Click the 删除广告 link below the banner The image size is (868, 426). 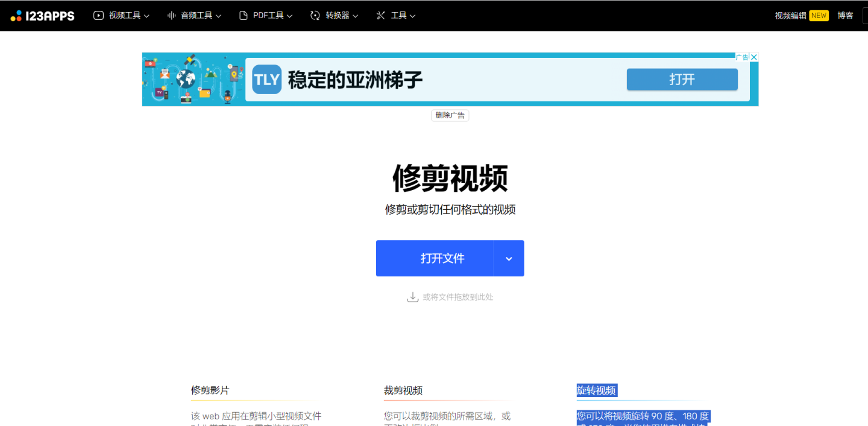[x=450, y=115]
